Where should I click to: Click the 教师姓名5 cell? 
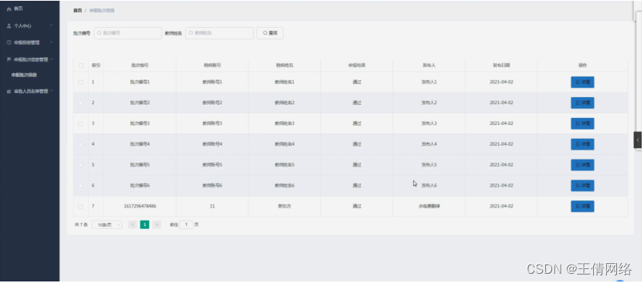tap(284, 165)
